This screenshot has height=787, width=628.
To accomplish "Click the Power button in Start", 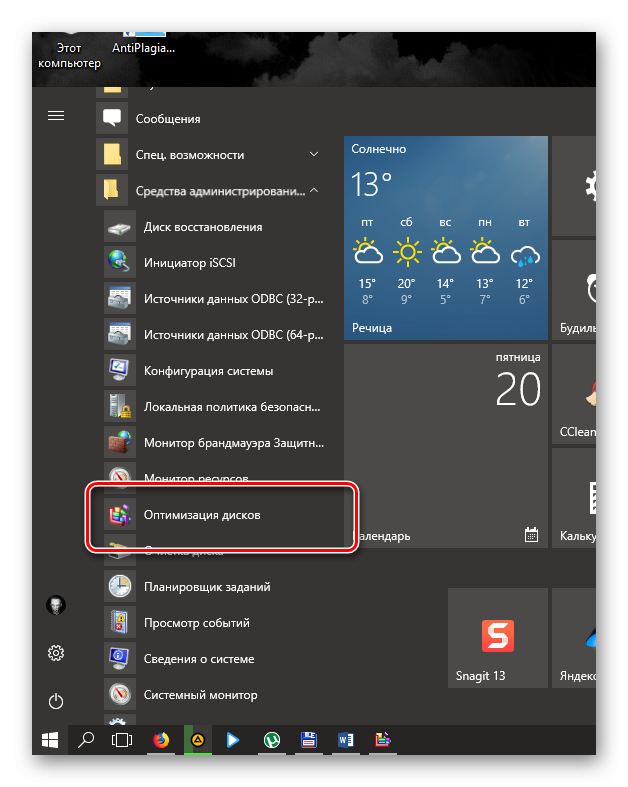I will [56, 701].
